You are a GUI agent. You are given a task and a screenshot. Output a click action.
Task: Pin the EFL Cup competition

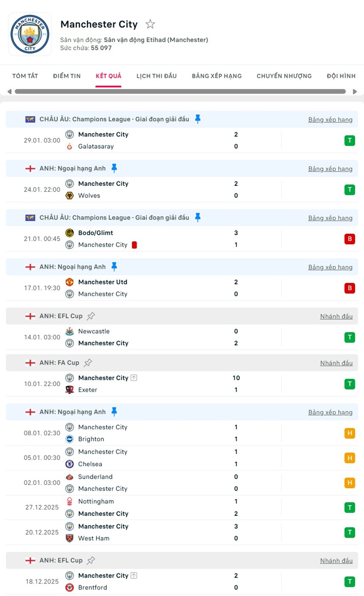[x=90, y=316]
